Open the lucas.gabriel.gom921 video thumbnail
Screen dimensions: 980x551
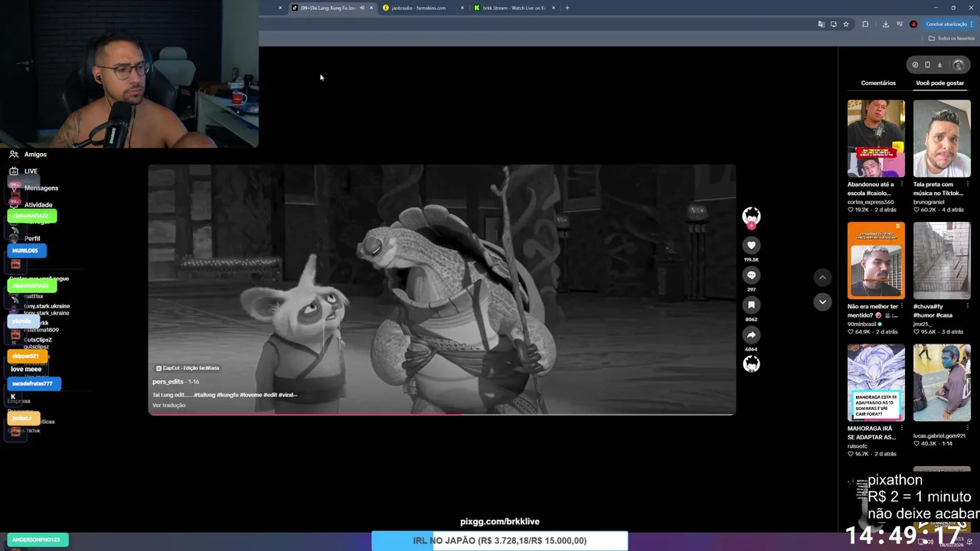pos(942,383)
